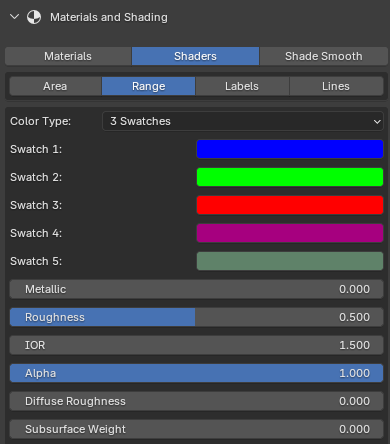The width and height of the screenshot is (390, 444).
Task: Click the 'Materials and Shading' panel title
Action: click(x=109, y=17)
